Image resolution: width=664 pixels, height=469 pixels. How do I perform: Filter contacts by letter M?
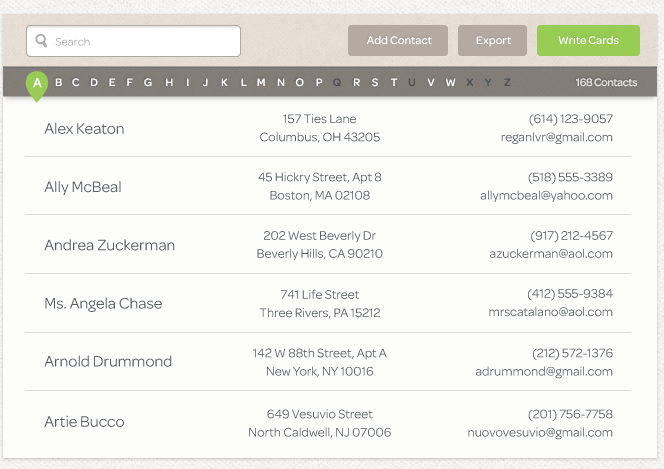pos(261,83)
